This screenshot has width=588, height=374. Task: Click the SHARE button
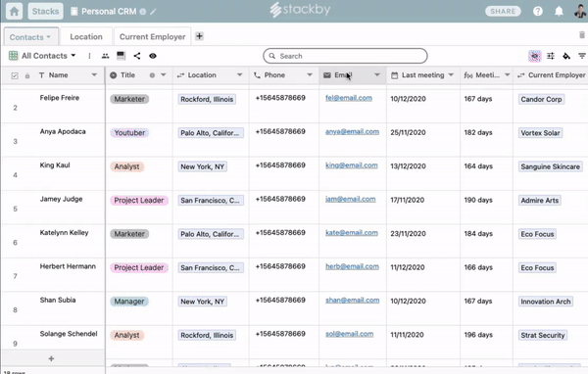503,11
